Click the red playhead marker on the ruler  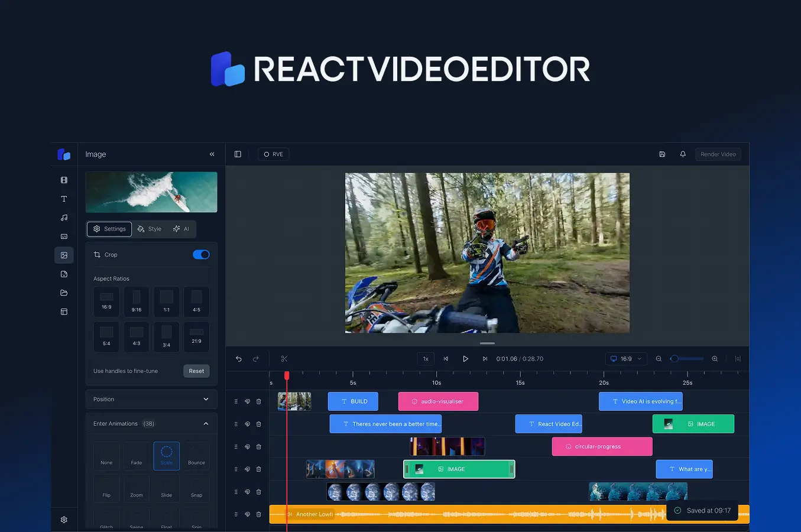point(287,375)
